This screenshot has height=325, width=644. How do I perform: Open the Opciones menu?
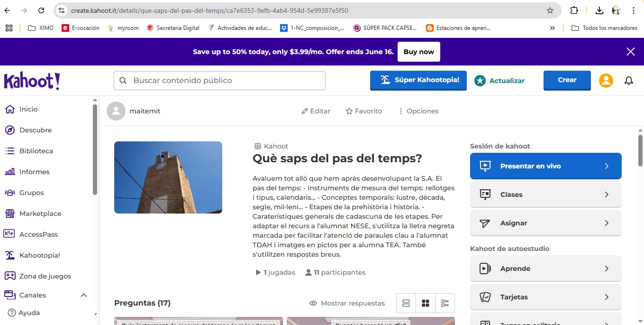[x=418, y=111]
